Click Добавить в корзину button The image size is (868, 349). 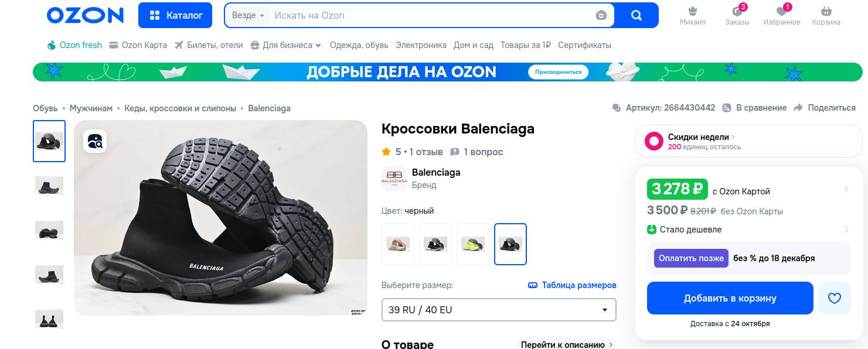730,298
